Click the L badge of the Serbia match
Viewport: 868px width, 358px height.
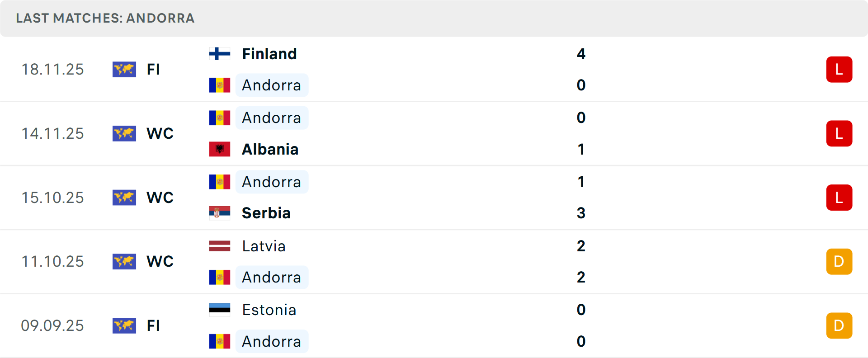coord(840,198)
